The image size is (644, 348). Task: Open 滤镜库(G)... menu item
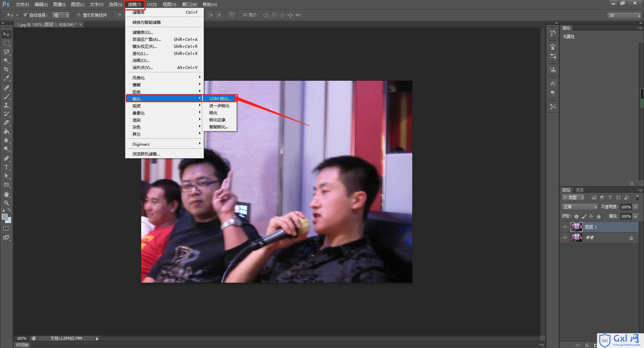point(164,32)
